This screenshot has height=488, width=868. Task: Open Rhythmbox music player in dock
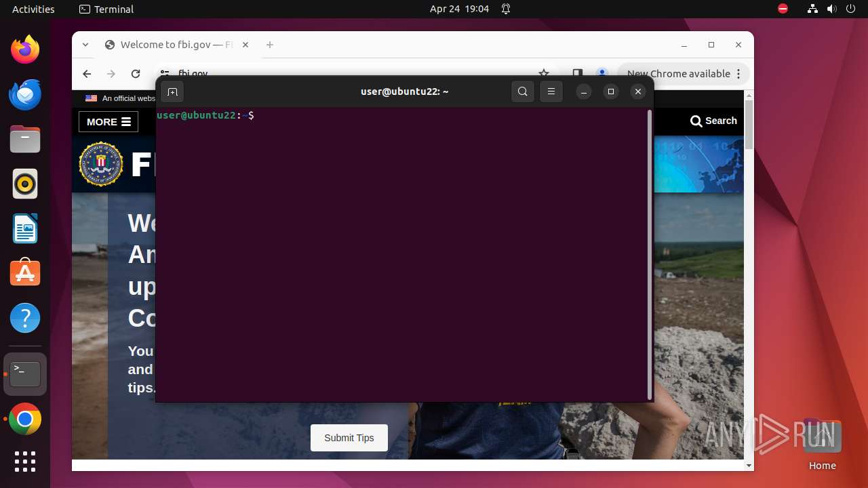point(25,184)
